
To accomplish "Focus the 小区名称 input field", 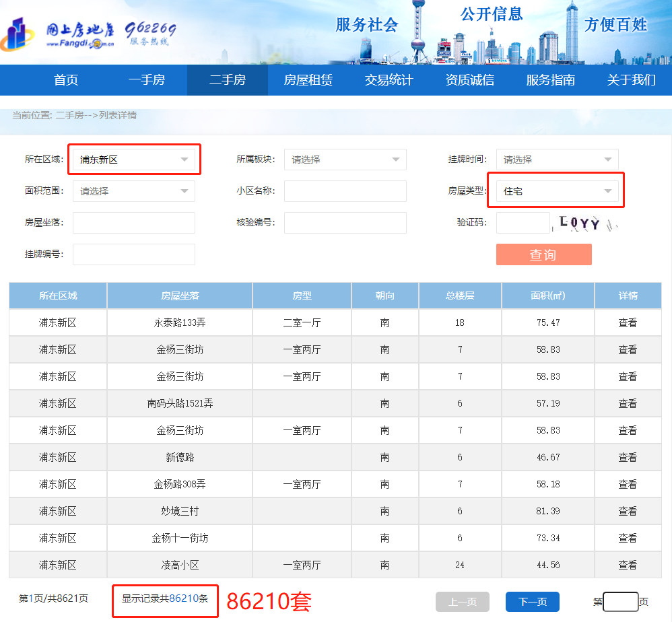I will coord(345,191).
